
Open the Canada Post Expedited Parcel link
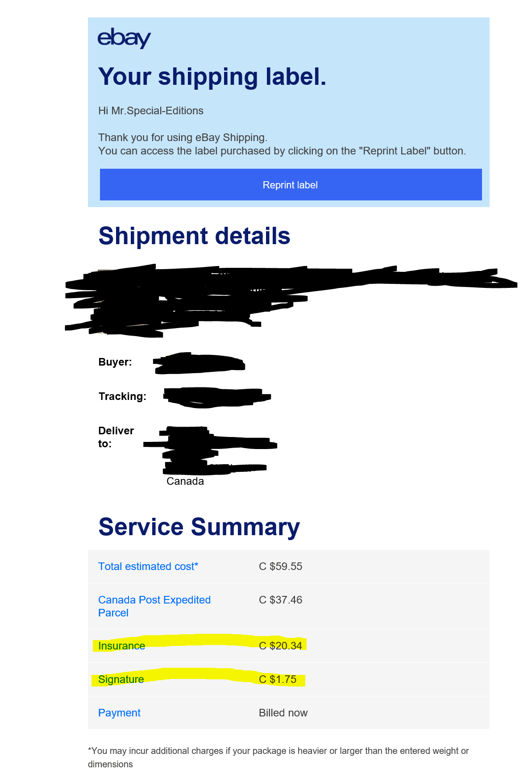(154, 606)
